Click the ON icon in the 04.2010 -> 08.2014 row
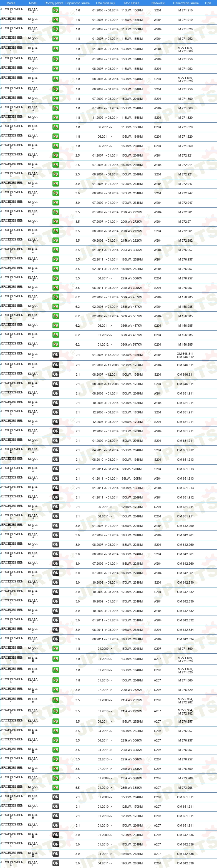The image size is (217, 868). coord(55,450)
